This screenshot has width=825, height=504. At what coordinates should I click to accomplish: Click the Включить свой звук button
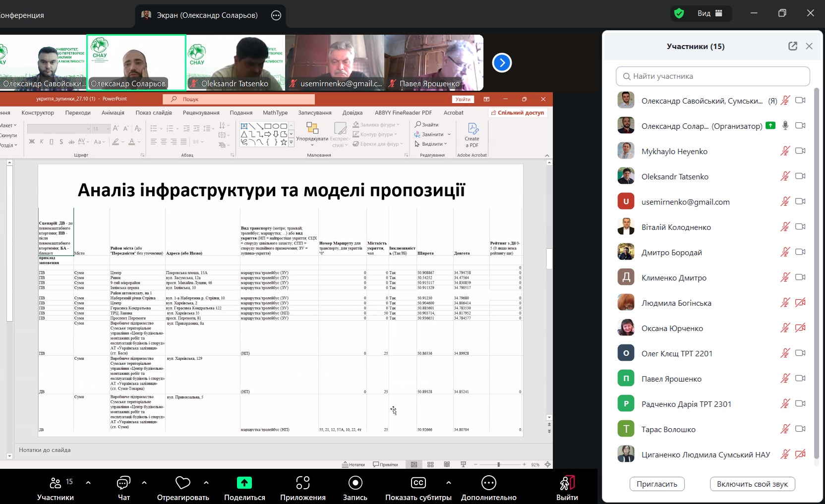752,484
